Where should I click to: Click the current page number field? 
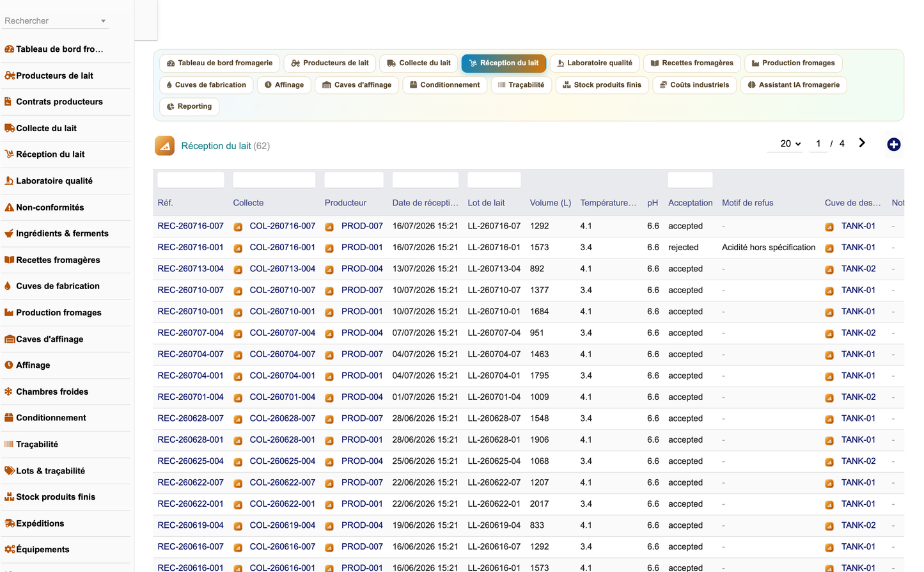[x=818, y=144]
